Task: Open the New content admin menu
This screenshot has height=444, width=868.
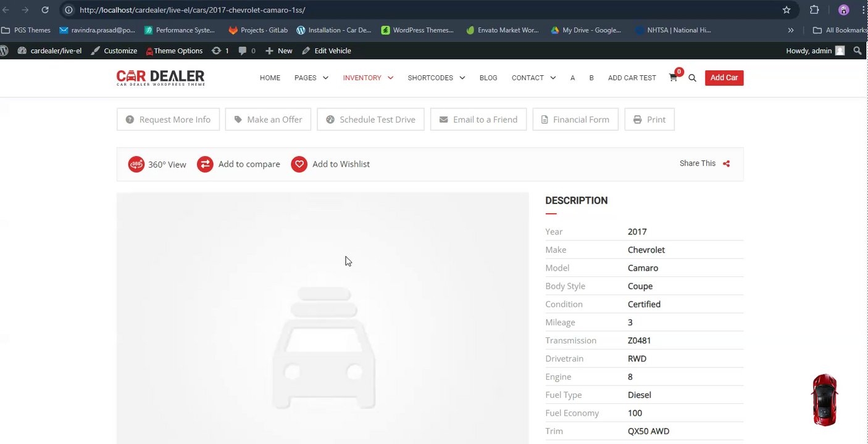Action: pos(279,51)
